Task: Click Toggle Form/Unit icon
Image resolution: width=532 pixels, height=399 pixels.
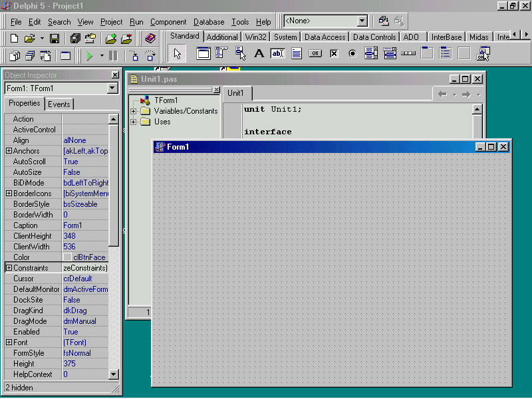Action: (x=45, y=55)
